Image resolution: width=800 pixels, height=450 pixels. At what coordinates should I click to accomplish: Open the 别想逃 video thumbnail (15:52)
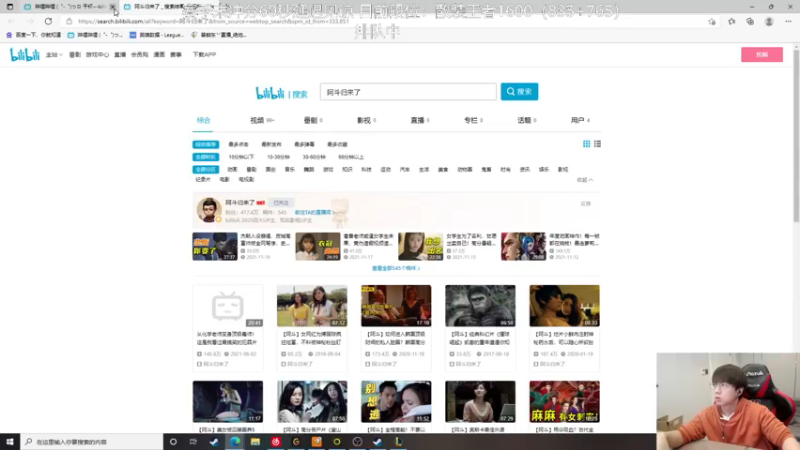click(x=396, y=402)
